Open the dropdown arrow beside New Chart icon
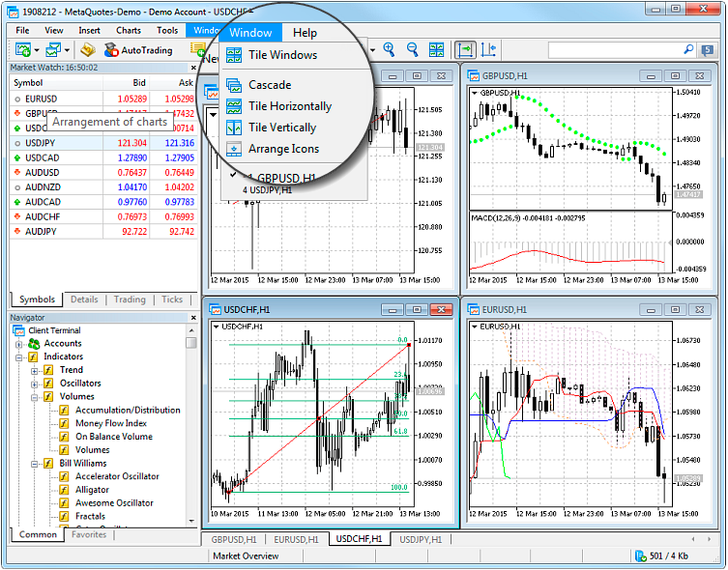The image size is (728, 570). [x=36, y=50]
